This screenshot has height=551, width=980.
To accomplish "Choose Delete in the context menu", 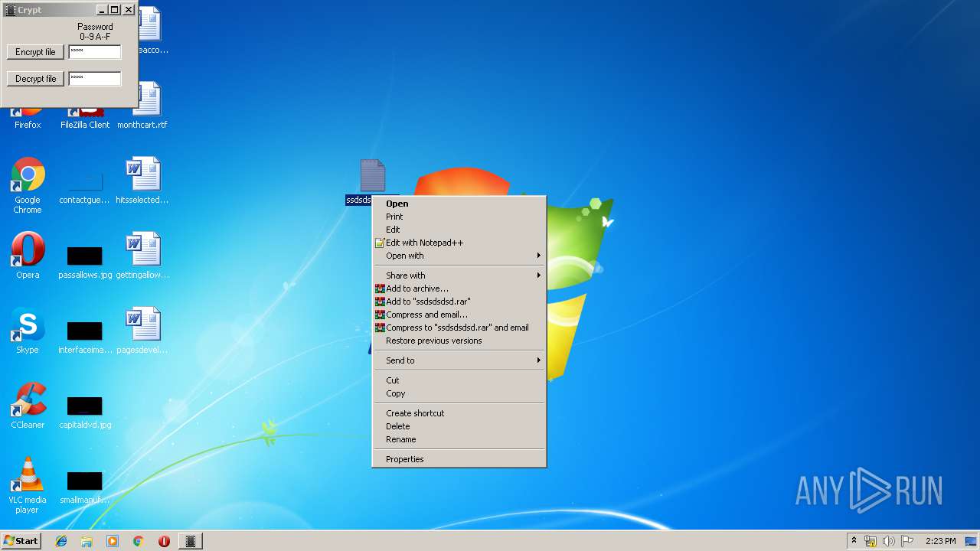I will pyautogui.click(x=459, y=426).
